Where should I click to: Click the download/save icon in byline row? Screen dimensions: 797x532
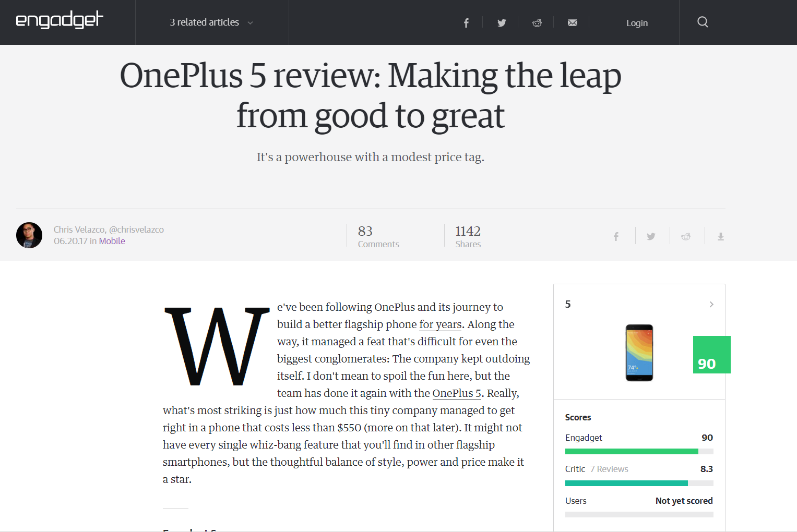721,237
